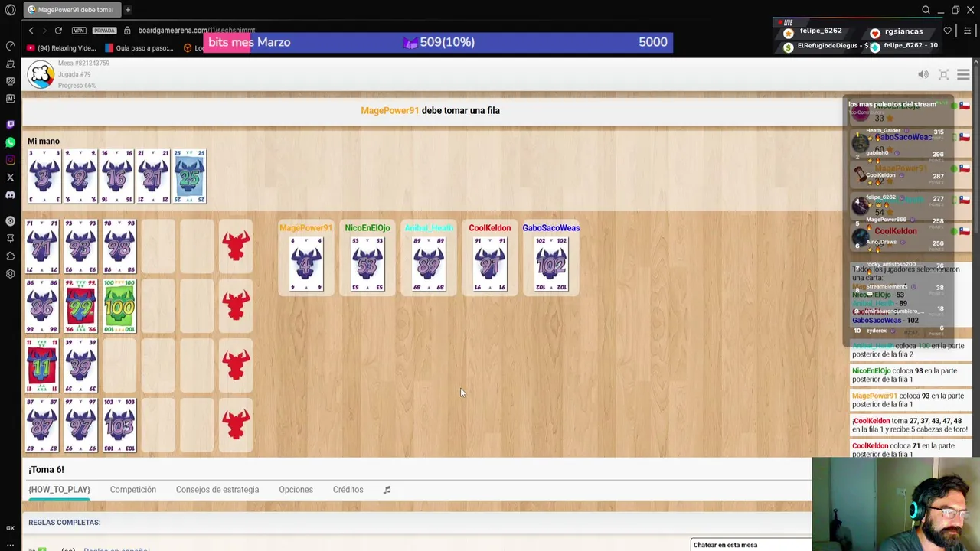Toggle fullscreen mode icon

(x=943, y=74)
